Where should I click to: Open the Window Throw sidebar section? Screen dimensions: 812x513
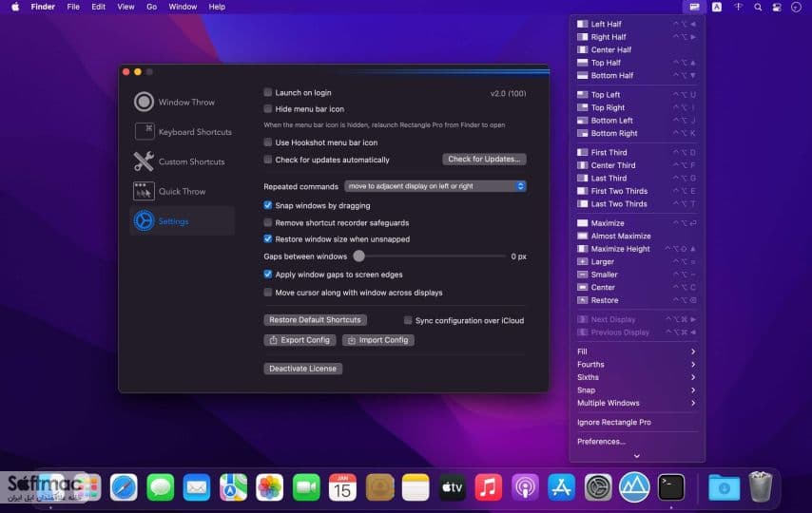pyautogui.click(x=183, y=102)
